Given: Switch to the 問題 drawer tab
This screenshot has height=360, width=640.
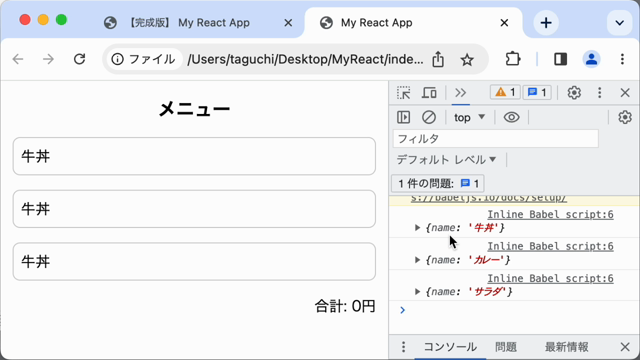Looking at the screenshot, I should (x=506, y=347).
